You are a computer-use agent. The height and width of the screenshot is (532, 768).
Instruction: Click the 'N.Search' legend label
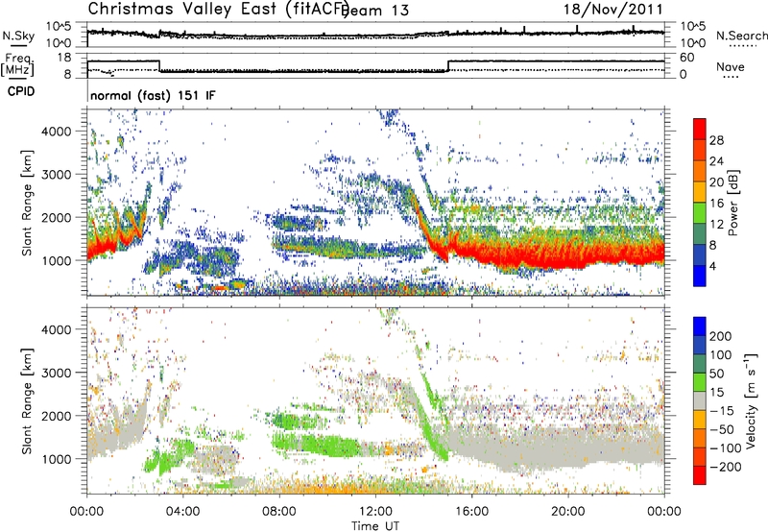(742, 36)
